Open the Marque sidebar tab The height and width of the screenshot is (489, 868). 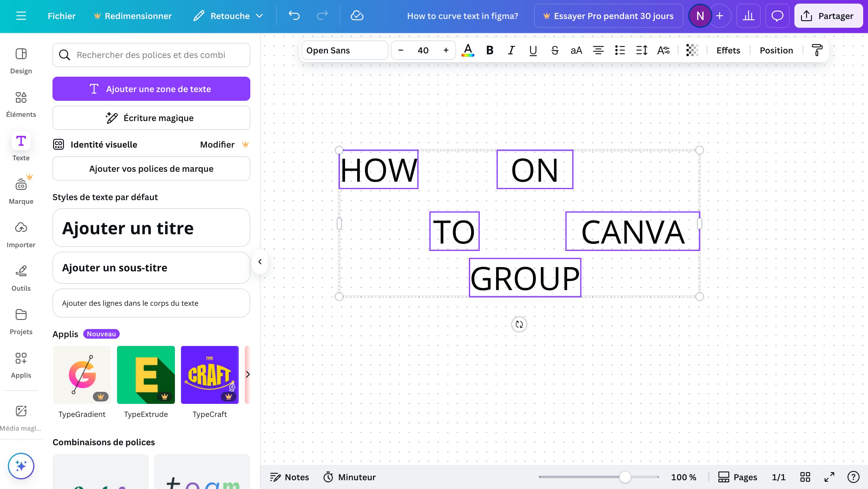(x=21, y=191)
